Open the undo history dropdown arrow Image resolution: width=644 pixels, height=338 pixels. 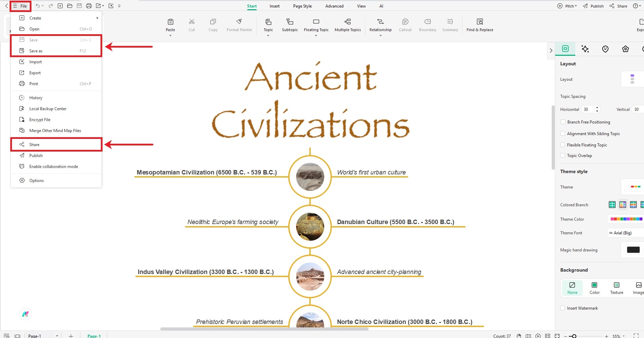point(43,6)
